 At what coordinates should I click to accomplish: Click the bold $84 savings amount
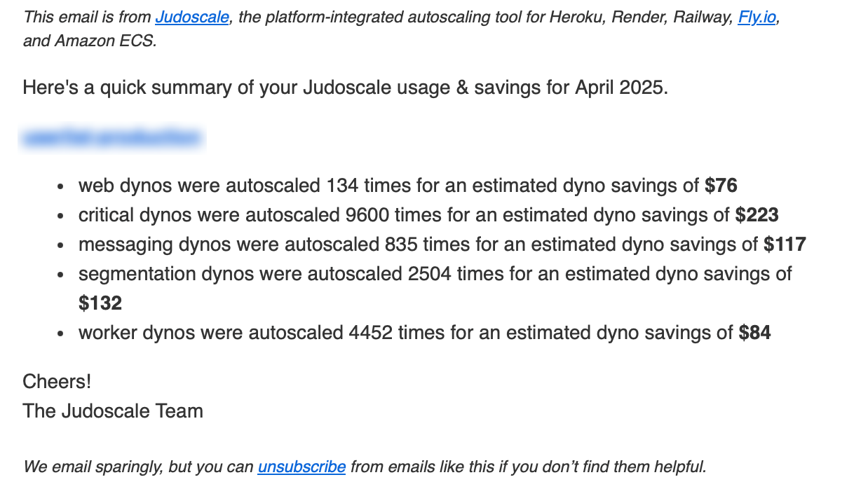click(x=754, y=333)
